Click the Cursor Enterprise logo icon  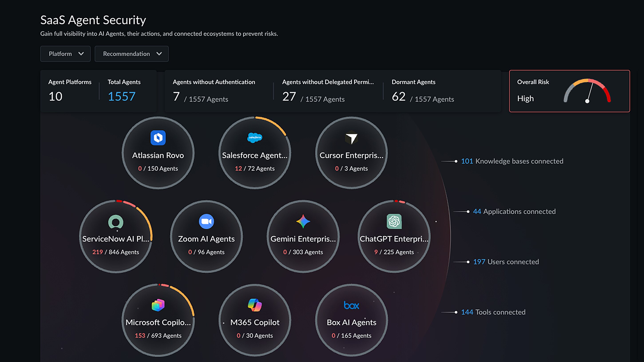(x=351, y=138)
